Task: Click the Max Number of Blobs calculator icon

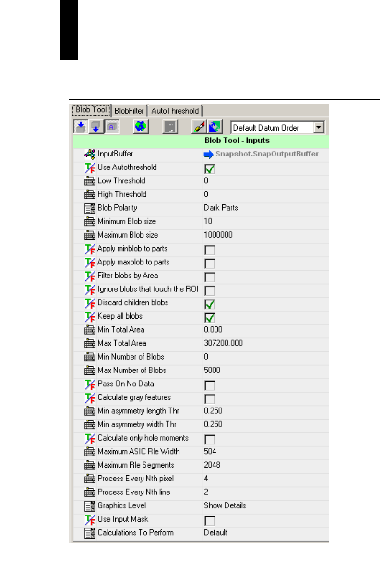Action: pyautogui.click(x=90, y=371)
